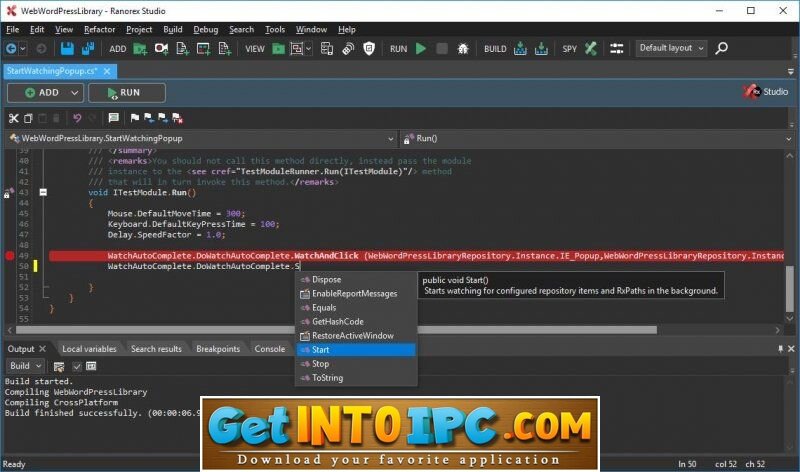
Task: Pick Stop from the autocomplete list
Action: click(x=356, y=364)
